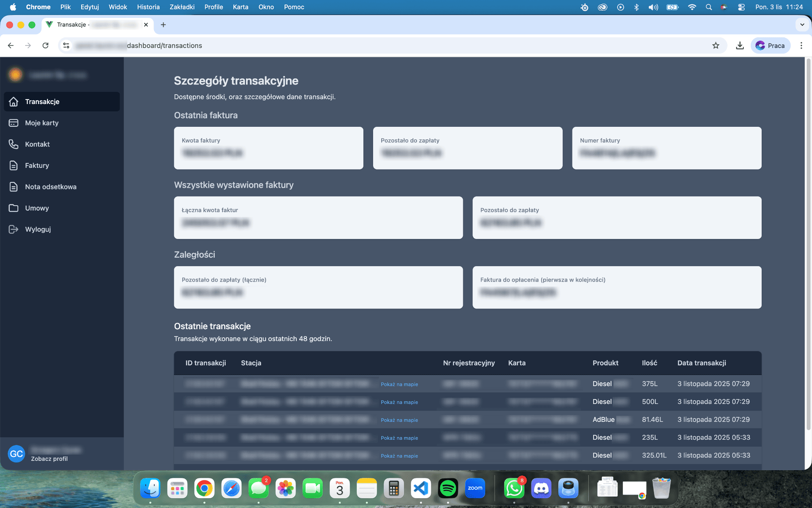Expand the Chrome tab search chevron
812x508 pixels.
click(802, 25)
